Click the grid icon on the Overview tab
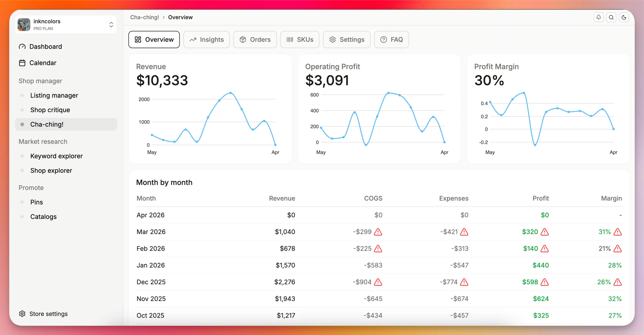Screen dimensions: 644x335 pos(138,39)
